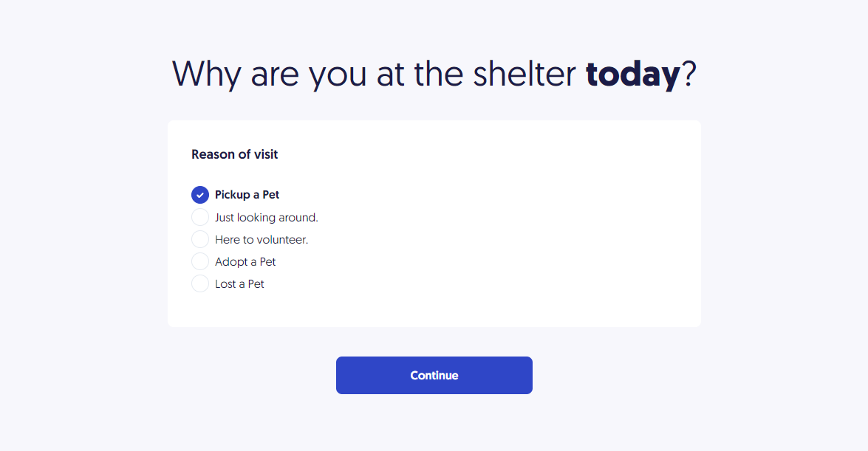This screenshot has width=868, height=451.
Task: Click the bold word "today" in the heading
Action: point(632,74)
